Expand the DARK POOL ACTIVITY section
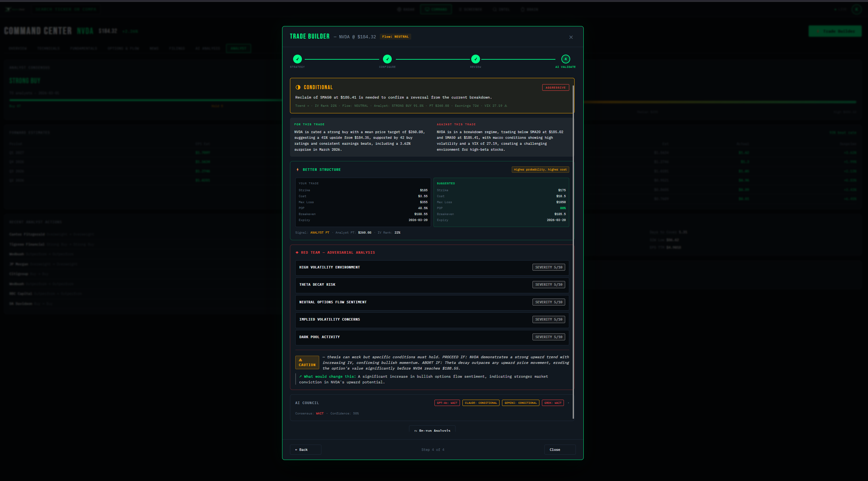The width and height of the screenshot is (868, 481). pos(432,337)
